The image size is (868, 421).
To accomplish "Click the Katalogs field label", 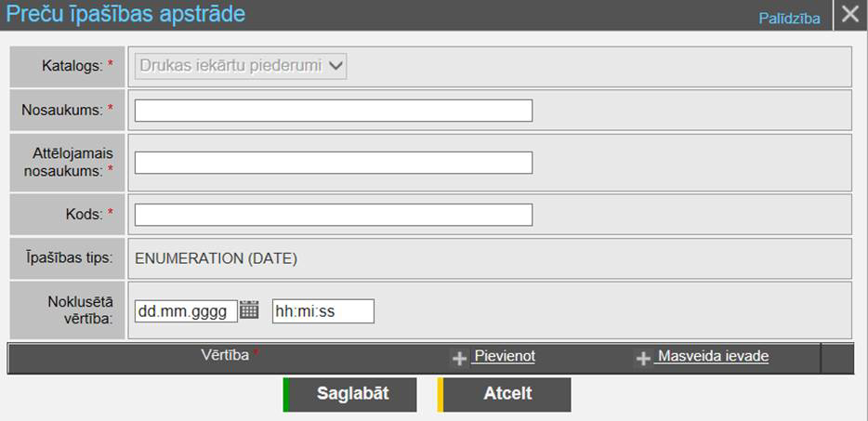I will point(72,65).
